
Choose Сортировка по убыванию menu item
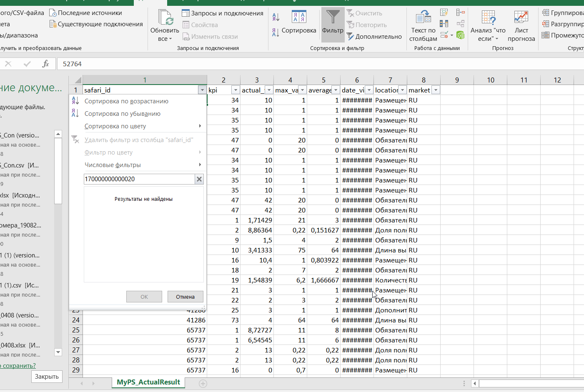coord(138,114)
